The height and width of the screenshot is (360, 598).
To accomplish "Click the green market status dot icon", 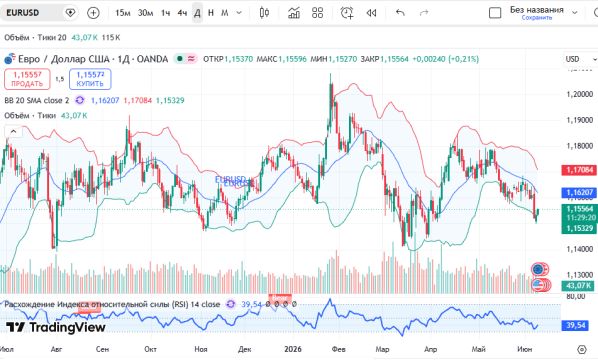I will pyautogui.click(x=180, y=59).
